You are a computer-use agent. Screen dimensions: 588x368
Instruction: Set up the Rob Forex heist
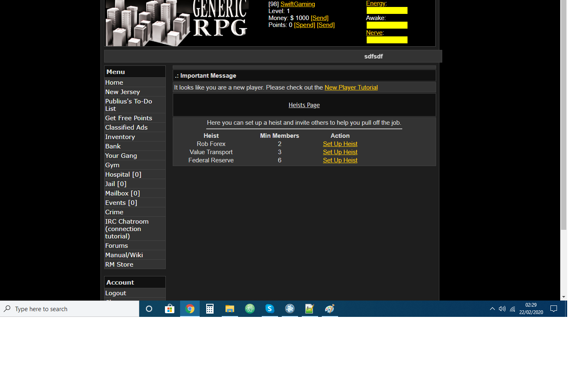tap(340, 144)
